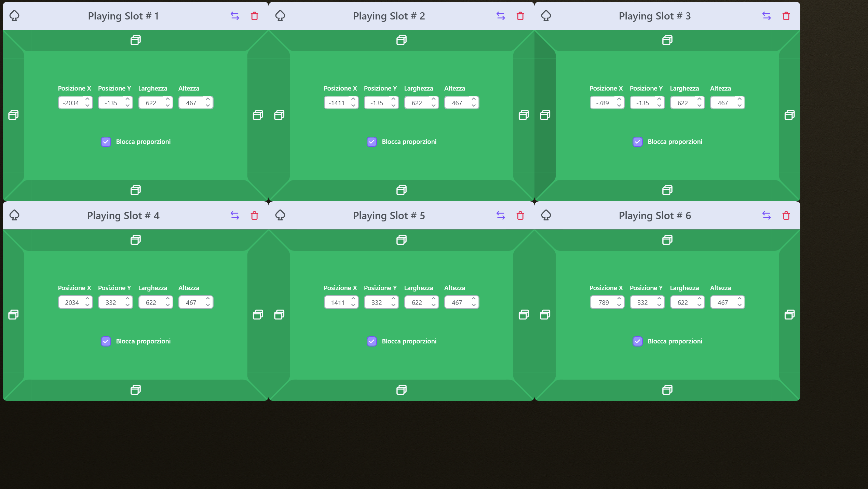Toggle Blocca proporzioni checkbox in Playing Slot # 5
The height and width of the screenshot is (489, 868).
click(x=372, y=341)
